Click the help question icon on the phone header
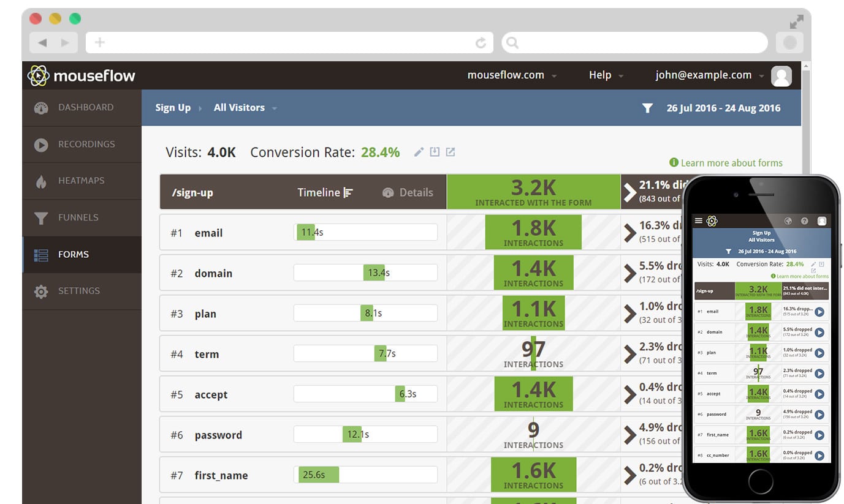844x504 pixels. coord(805,221)
